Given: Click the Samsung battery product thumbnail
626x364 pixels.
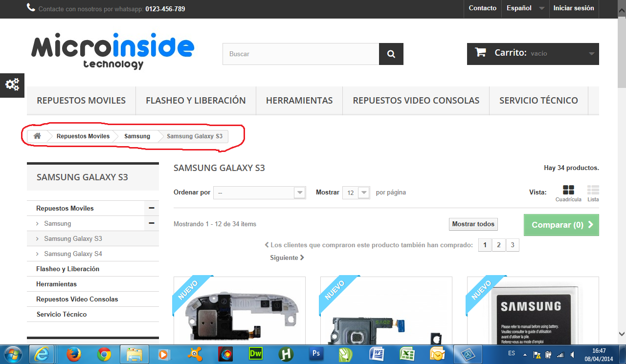Looking at the screenshot, I should pyautogui.click(x=533, y=310).
